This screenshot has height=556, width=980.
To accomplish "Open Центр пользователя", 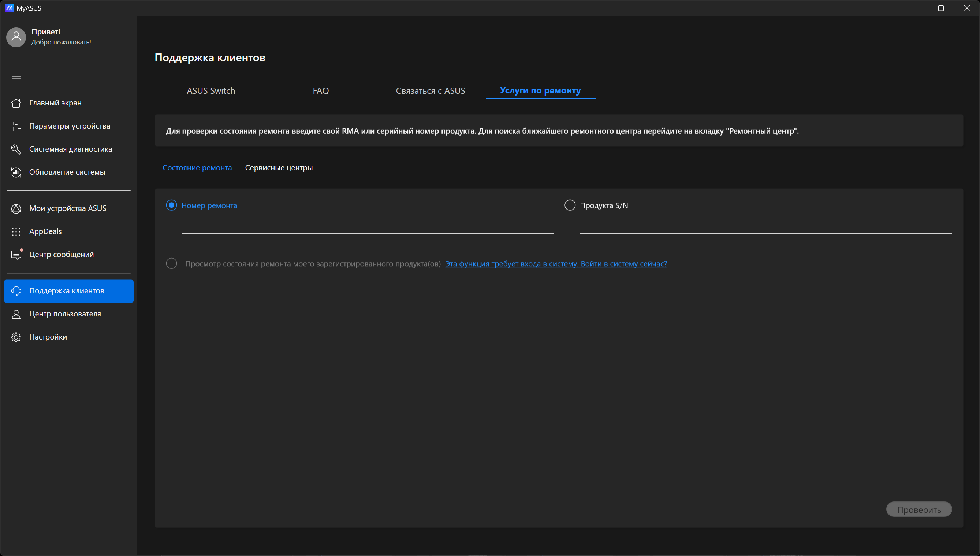I will pyautogui.click(x=69, y=314).
